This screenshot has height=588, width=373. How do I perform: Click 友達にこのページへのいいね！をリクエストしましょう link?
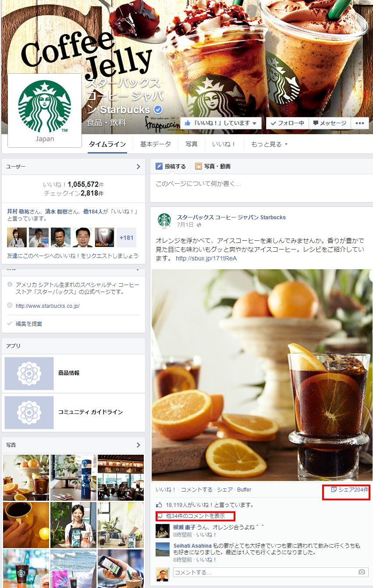coord(72,256)
